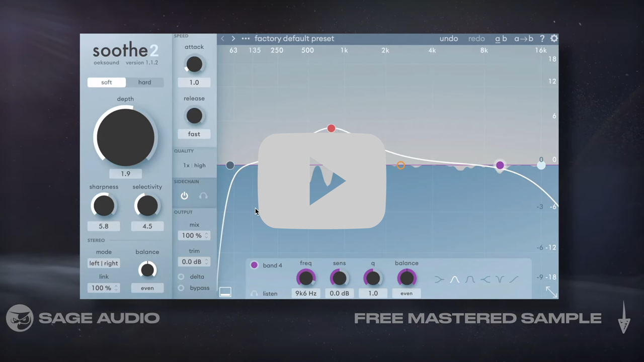Open the help question mark
The height and width of the screenshot is (362, 644).
pos(542,39)
